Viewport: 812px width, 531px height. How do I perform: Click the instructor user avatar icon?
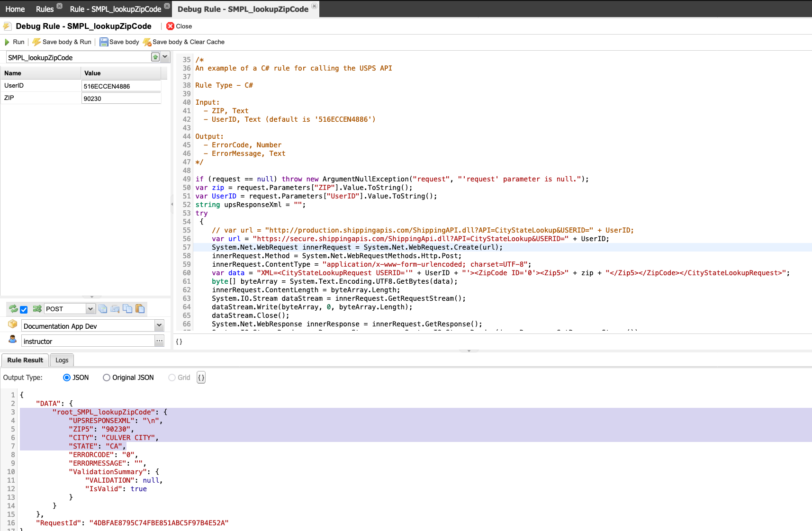tap(13, 339)
